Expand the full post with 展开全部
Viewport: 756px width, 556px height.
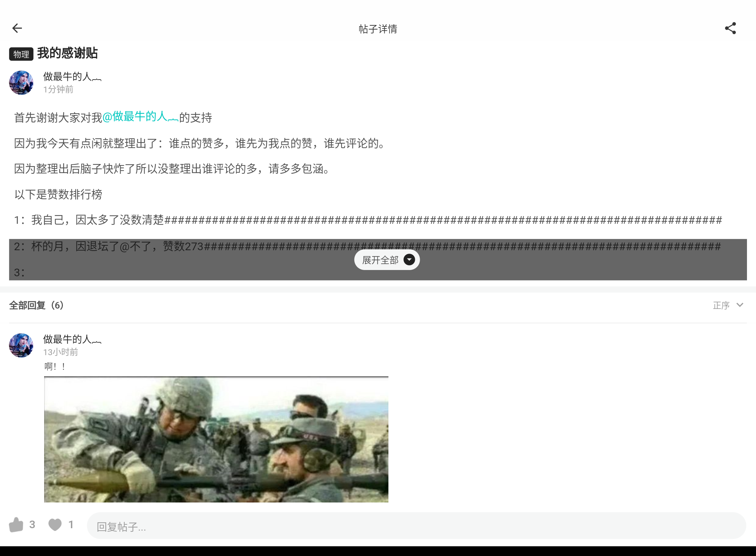[x=387, y=260]
